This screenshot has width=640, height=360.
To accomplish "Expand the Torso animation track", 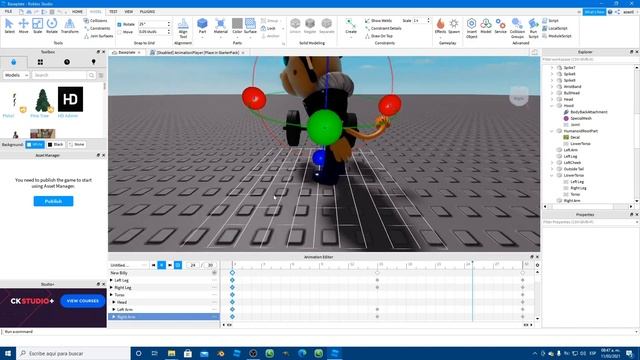I will pyautogui.click(x=111, y=295).
